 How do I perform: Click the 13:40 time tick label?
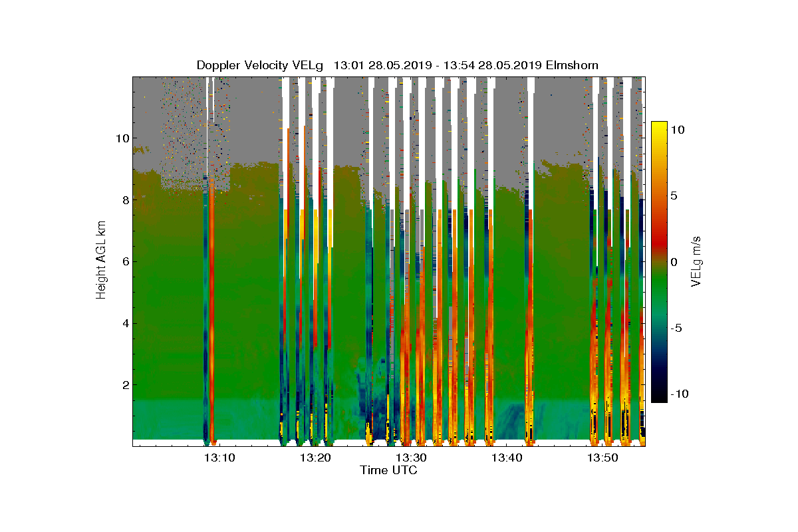point(507,458)
